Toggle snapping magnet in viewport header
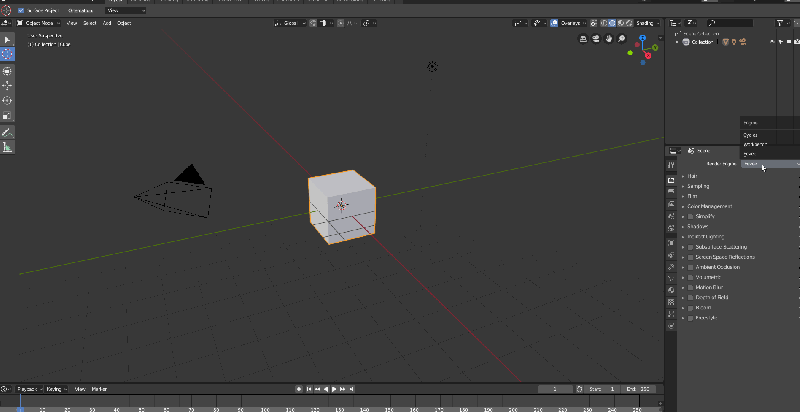The height and width of the screenshot is (412, 800). point(315,23)
